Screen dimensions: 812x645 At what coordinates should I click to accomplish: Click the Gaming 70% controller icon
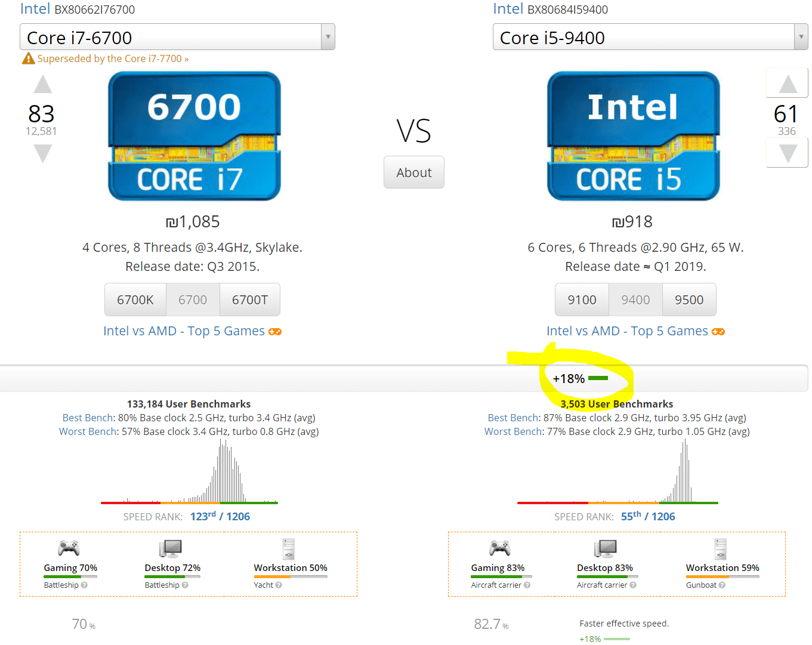[x=69, y=548]
